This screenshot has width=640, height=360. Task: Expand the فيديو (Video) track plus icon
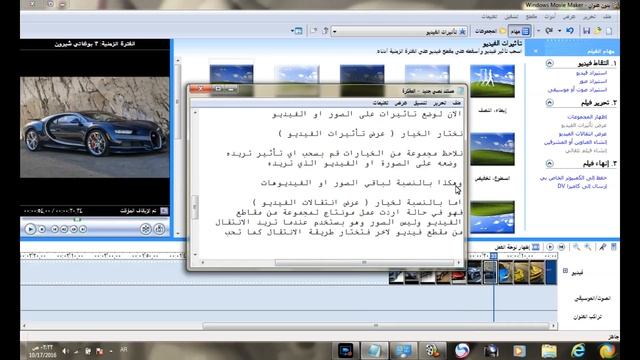point(565,271)
